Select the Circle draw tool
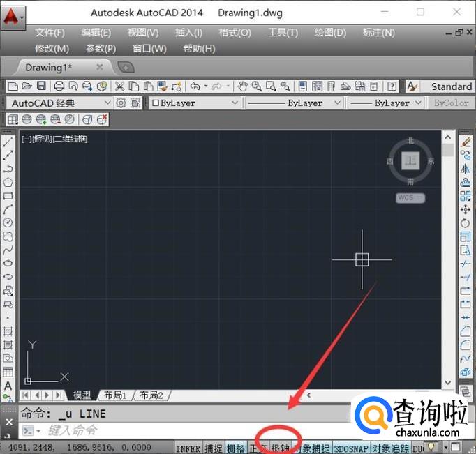This screenshot has height=454, width=476. click(x=8, y=223)
